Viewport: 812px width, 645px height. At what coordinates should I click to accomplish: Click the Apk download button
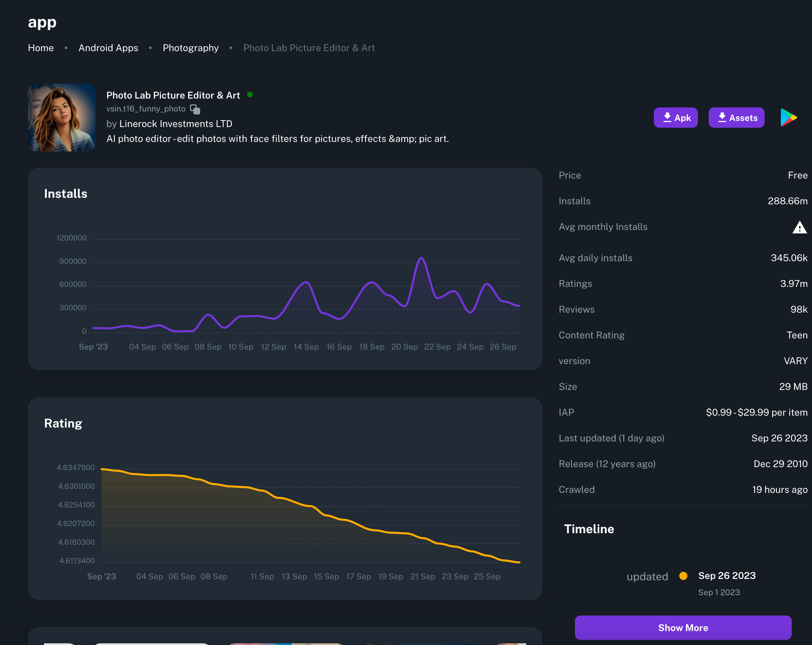pyautogui.click(x=676, y=118)
